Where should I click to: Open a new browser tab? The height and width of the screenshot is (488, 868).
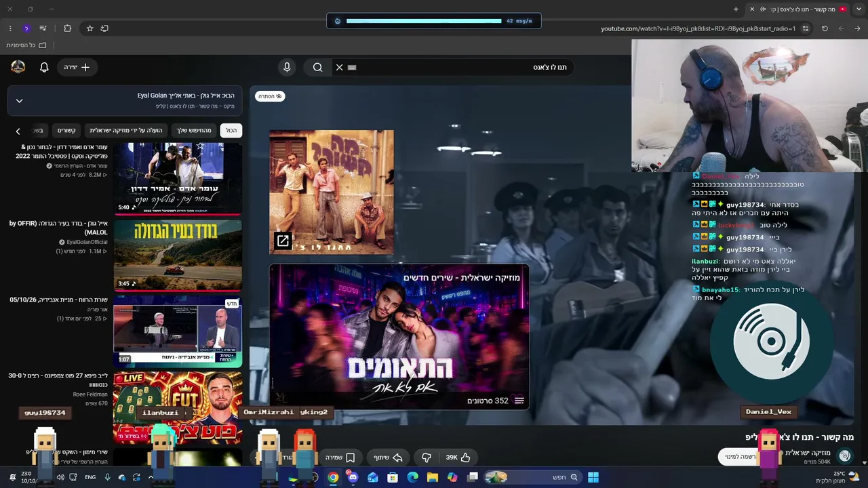736,9
